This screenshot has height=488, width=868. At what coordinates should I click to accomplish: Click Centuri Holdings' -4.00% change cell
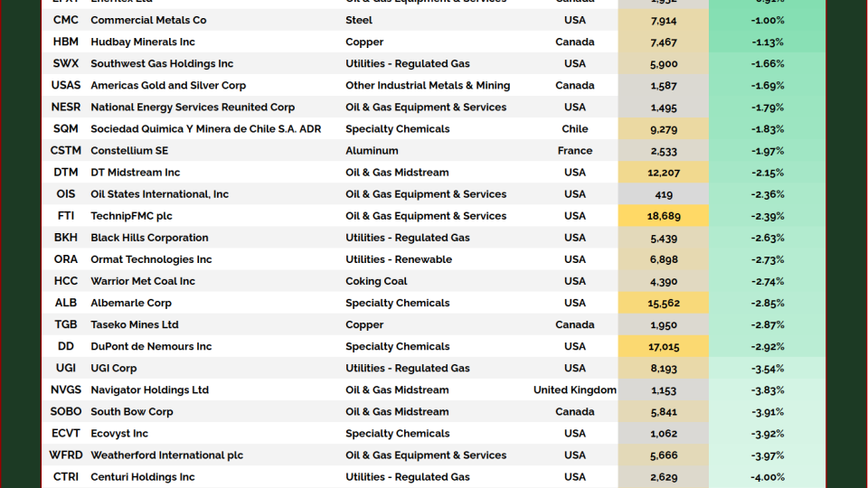pos(767,477)
